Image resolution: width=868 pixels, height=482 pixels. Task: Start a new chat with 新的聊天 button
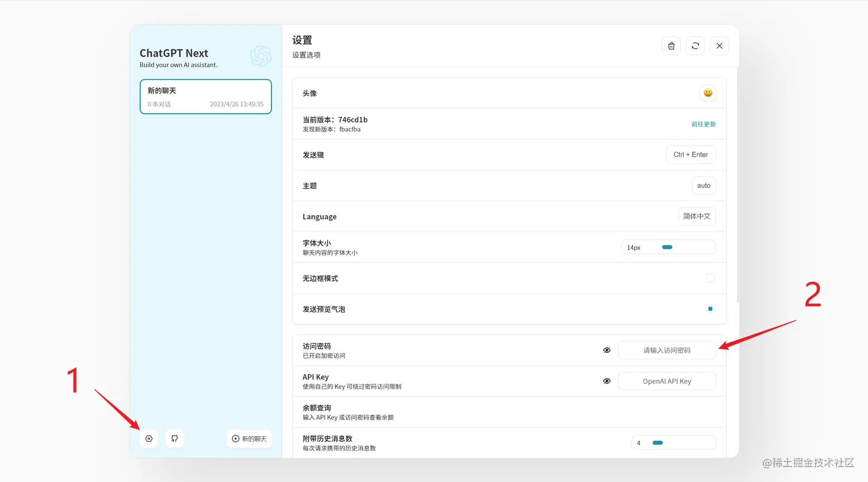[249, 438]
